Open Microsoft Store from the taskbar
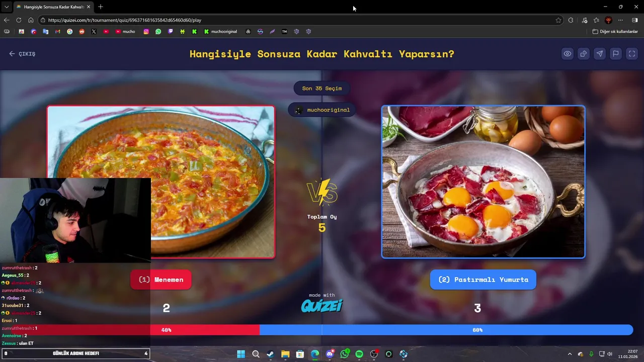Screen dimensions: 644x362 (300, 354)
